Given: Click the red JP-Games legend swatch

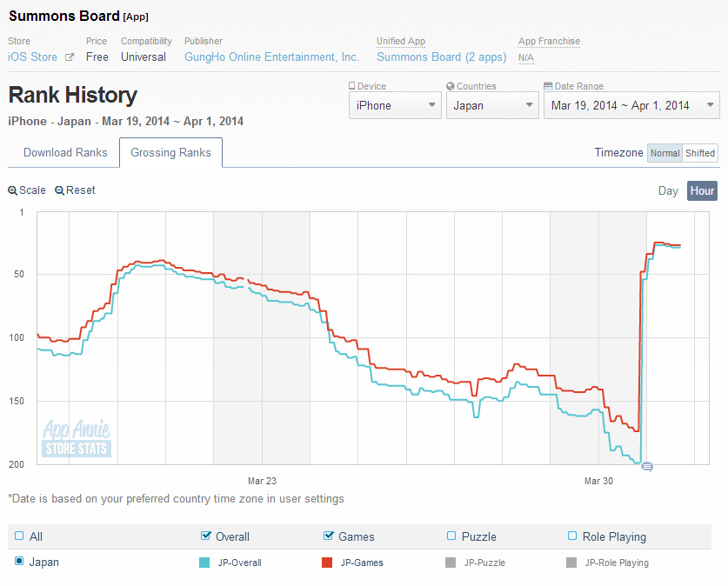Looking at the screenshot, I should [328, 563].
